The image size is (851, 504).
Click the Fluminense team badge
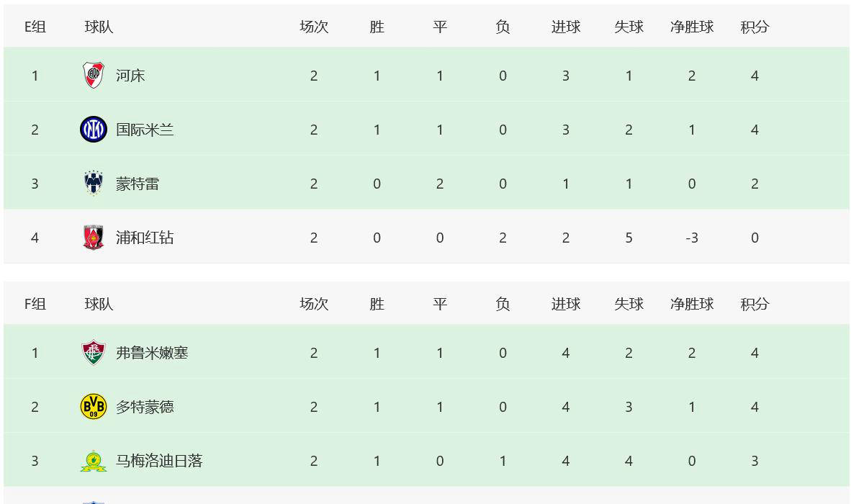tap(93, 353)
